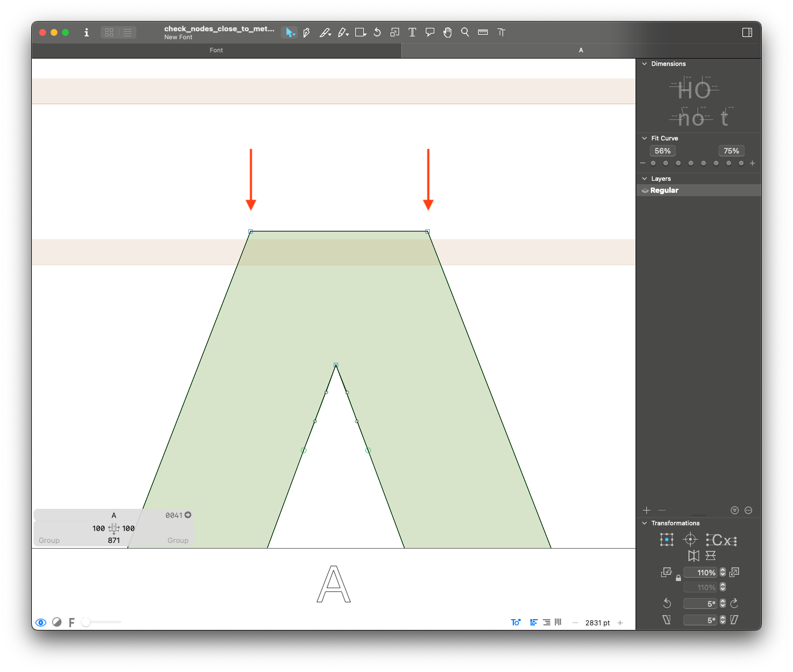Click the 56% Fit Curve button

(662, 151)
